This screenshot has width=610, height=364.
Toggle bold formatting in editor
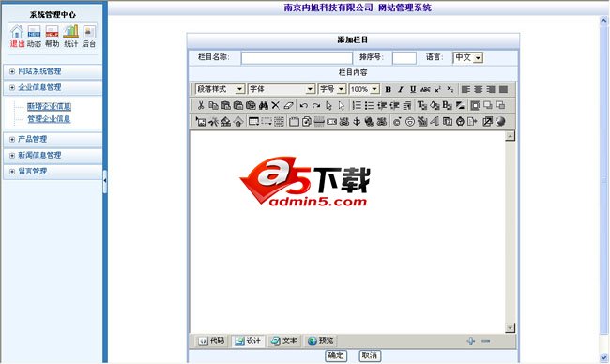(x=388, y=89)
